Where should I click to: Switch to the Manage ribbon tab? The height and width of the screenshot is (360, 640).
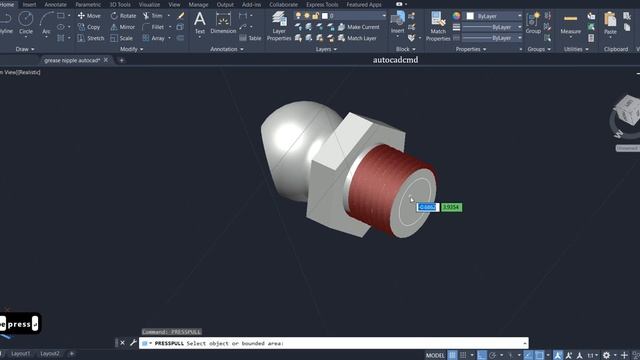[x=198, y=4]
